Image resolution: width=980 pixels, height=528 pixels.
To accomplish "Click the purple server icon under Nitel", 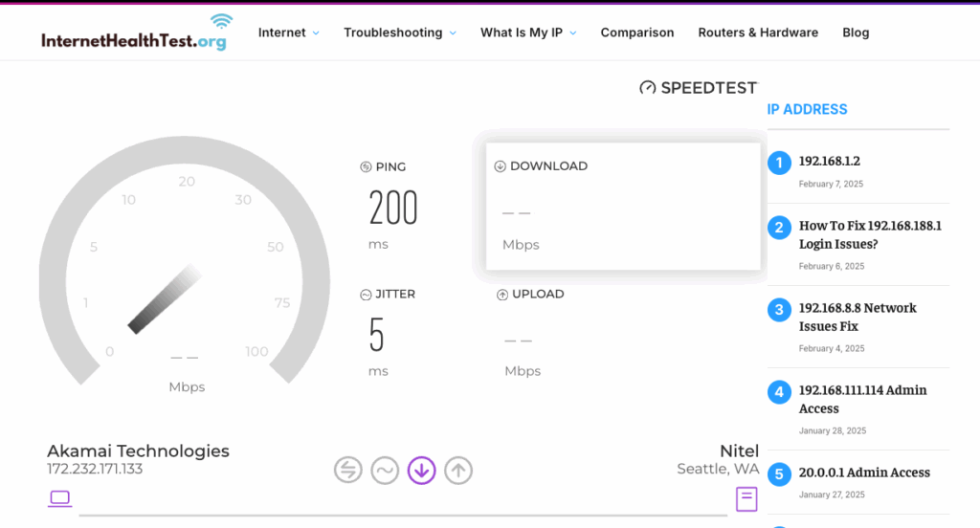I will (746, 498).
